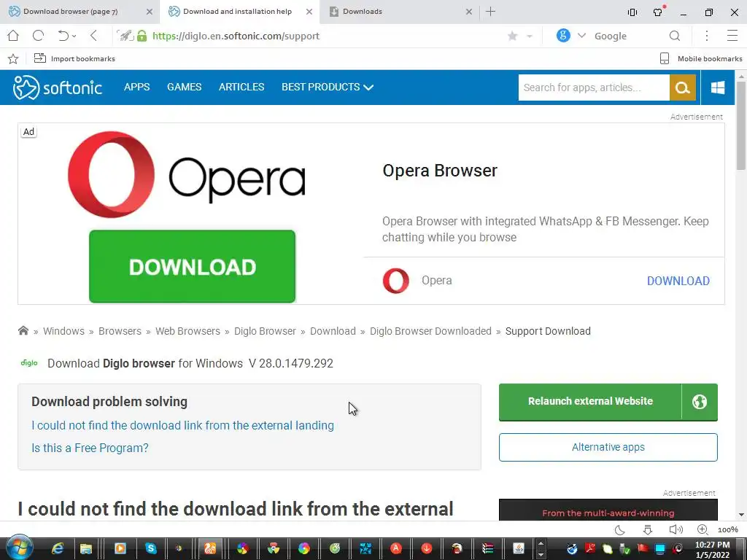Click the orange search magnifier button
Viewport: 747px width, 560px height.
[x=683, y=87]
